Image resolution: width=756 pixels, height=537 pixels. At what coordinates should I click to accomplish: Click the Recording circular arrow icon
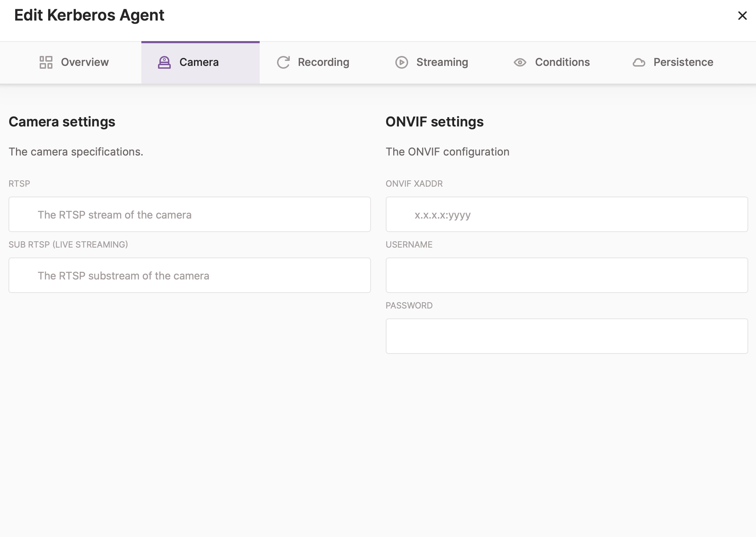pyautogui.click(x=283, y=62)
